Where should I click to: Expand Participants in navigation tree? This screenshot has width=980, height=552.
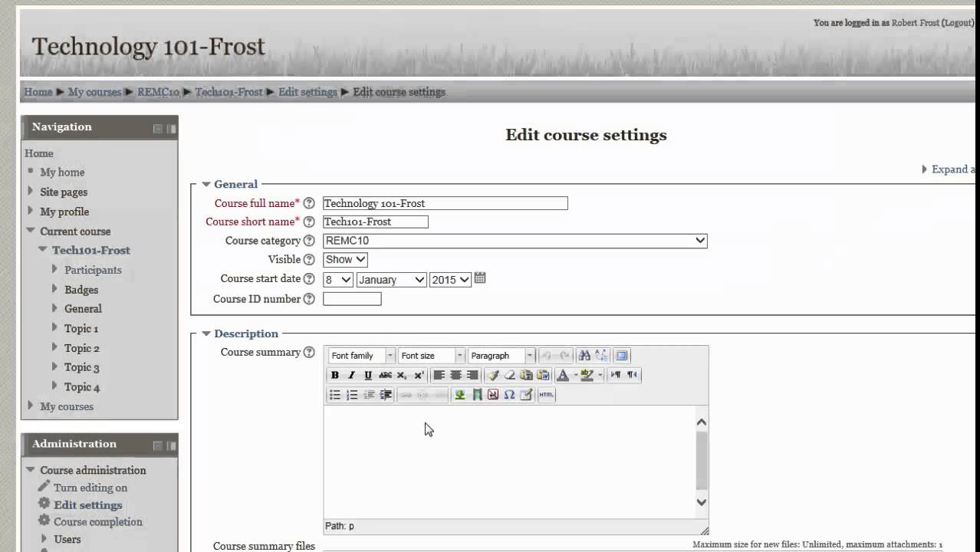(x=54, y=269)
